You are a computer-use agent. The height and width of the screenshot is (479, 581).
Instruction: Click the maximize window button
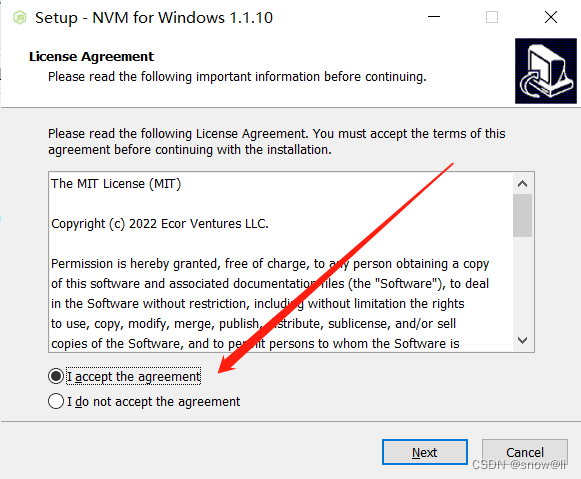point(492,17)
